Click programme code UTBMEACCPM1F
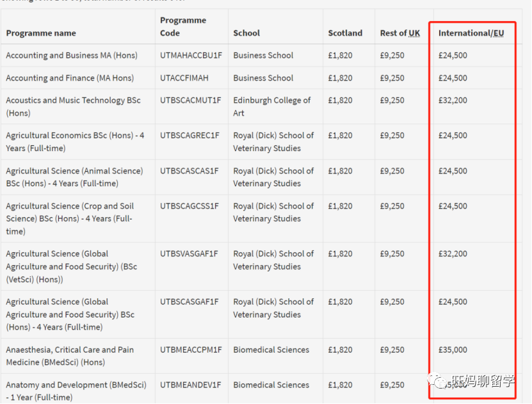This screenshot has width=532, height=404. point(191,350)
